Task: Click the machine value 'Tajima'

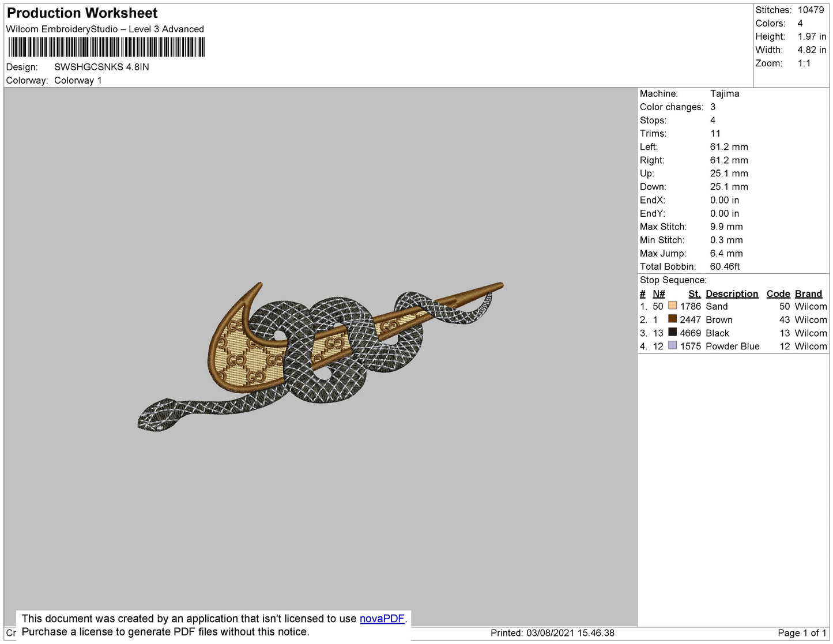Action: (725, 93)
